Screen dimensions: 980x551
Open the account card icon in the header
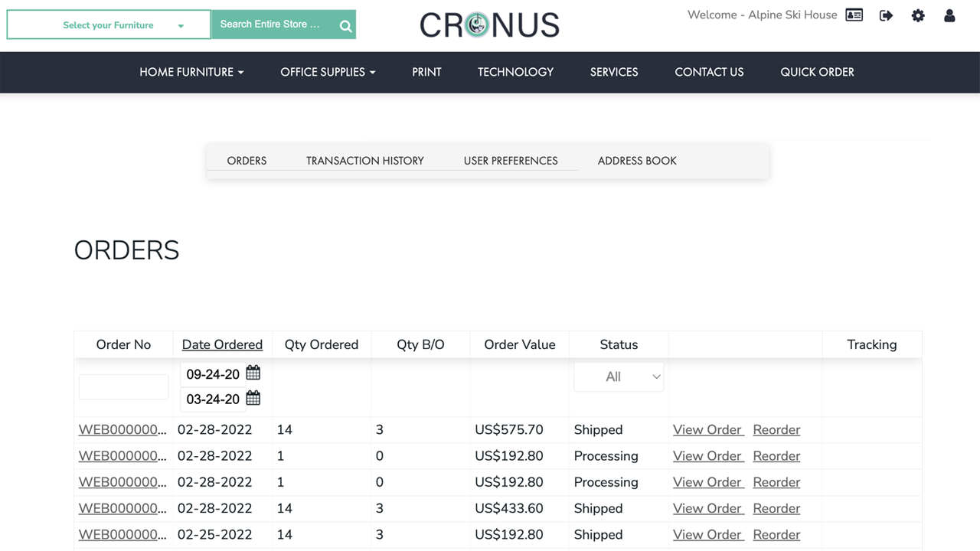point(854,15)
